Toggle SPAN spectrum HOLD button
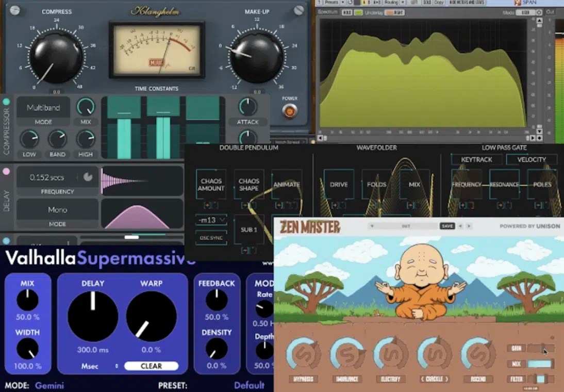564x392 pixels. 347,12
